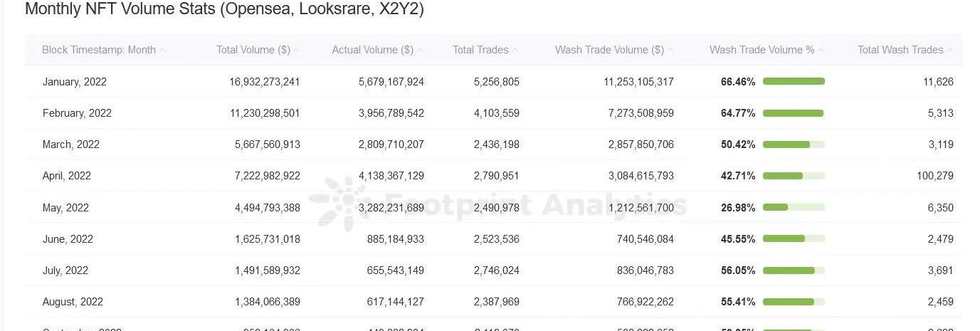Image resolution: width=980 pixels, height=331 pixels.
Task: Select the January, 2022 row label
Action: click(x=75, y=82)
